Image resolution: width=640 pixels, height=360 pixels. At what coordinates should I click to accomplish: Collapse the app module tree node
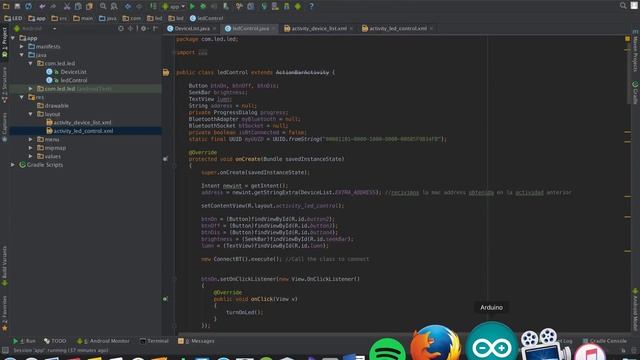click(x=13, y=38)
